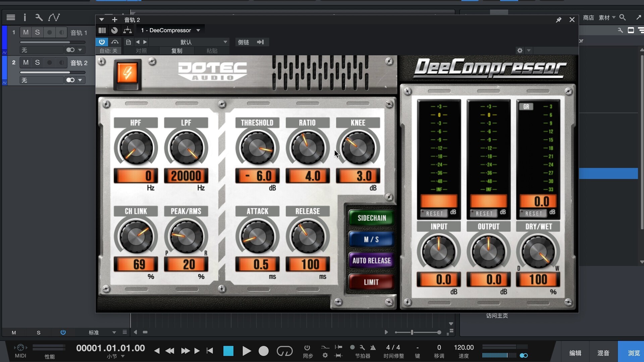Click the 自动: 关 automation button
The image size is (644, 362).
[x=108, y=51]
